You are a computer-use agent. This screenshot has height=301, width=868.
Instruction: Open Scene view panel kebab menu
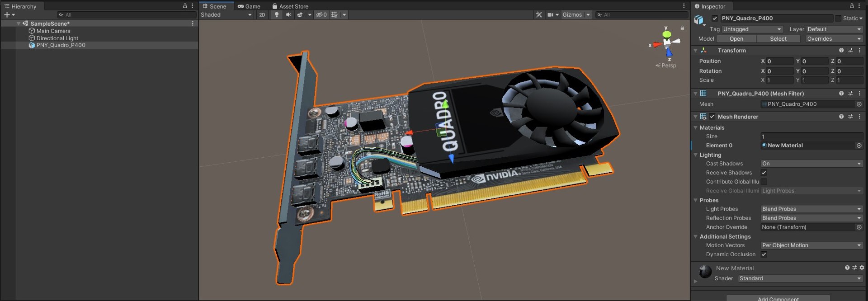coord(684,6)
